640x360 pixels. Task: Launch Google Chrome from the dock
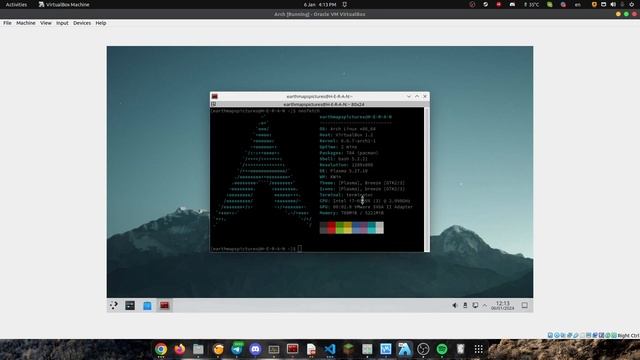click(x=161, y=349)
